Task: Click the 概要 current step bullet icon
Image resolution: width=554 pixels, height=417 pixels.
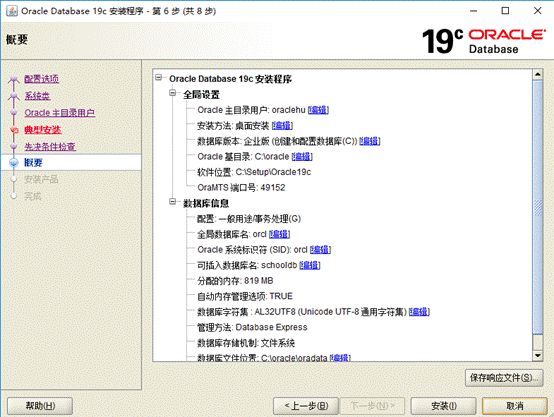Action: 14,163
